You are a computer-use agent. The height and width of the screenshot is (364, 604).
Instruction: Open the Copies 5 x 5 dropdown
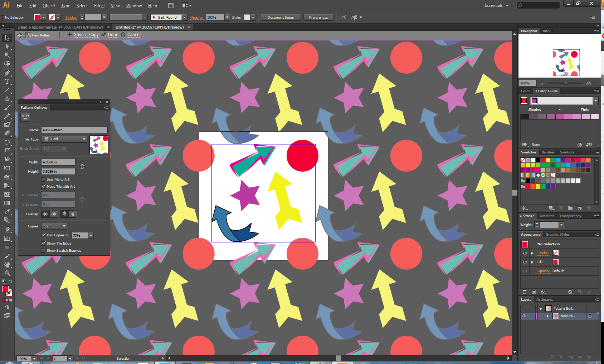pos(64,226)
